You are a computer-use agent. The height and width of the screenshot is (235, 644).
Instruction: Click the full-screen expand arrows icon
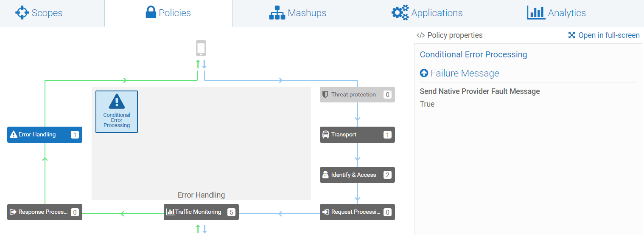pyautogui.click(x=572, y=35)
